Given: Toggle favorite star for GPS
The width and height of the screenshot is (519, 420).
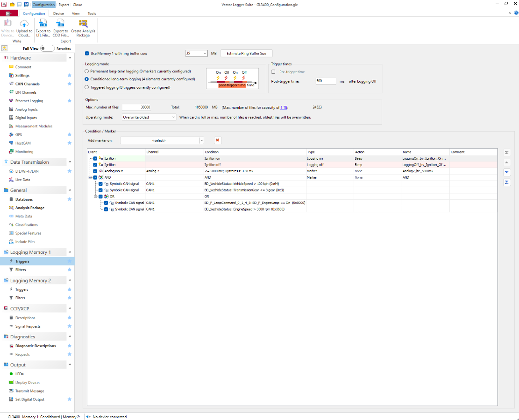Looking at the screenshot, I should click(70, 134).
